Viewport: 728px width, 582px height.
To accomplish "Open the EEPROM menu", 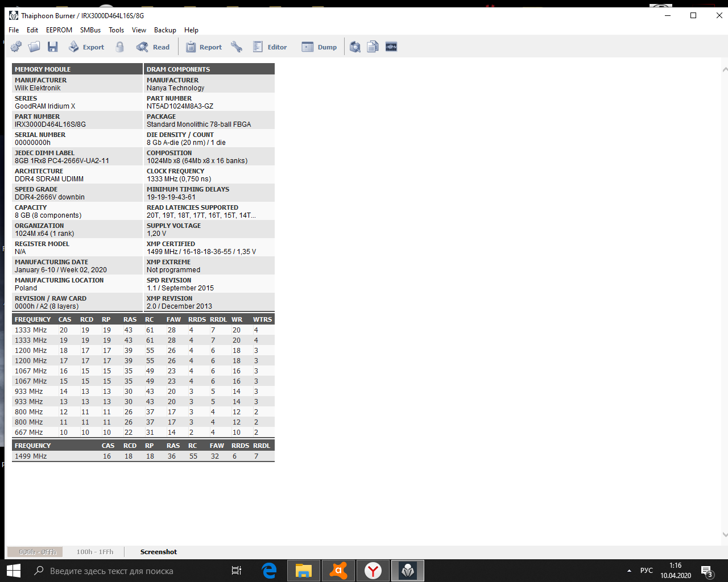I will pyautogui.click(x=59, y=30).
